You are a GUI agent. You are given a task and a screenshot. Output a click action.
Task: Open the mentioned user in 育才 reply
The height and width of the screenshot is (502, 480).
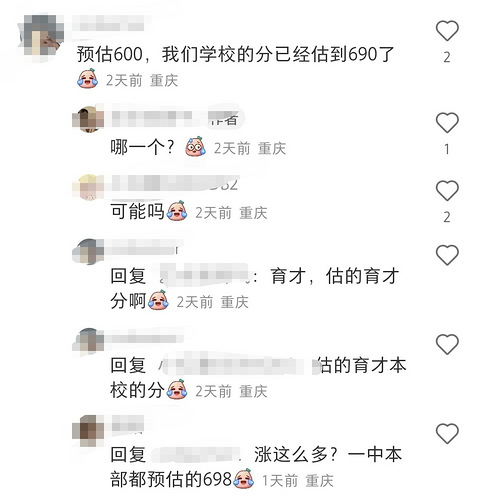(x=204, y=276)
